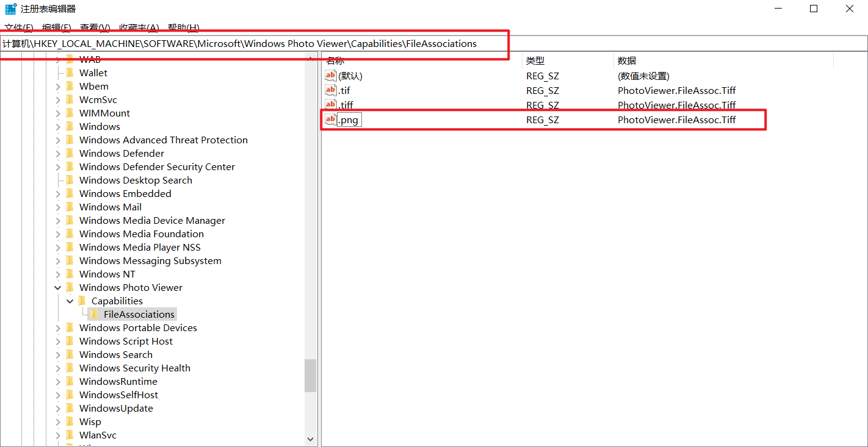This screenshot has height=447, width=868.
Task: Click folder icon of Windows Desktop Search key
Action: click(70, 180)
